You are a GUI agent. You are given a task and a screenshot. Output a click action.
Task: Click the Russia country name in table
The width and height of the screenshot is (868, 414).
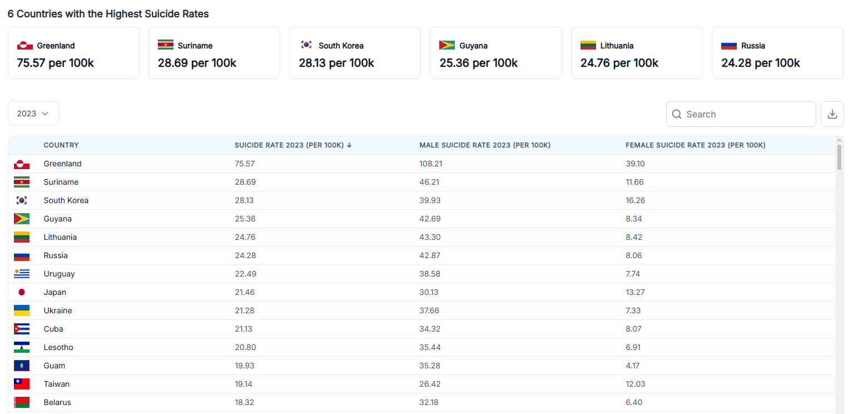56,255
